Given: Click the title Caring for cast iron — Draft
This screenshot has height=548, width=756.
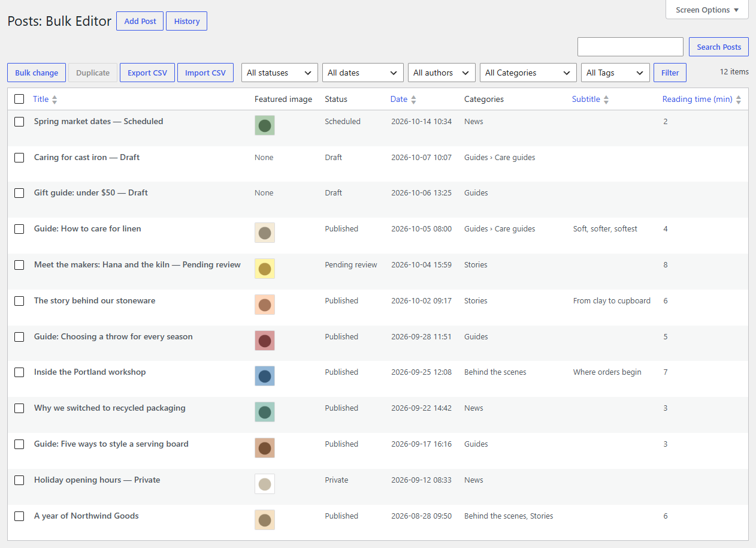Looking at the screenshot, I should pos(87,157).
